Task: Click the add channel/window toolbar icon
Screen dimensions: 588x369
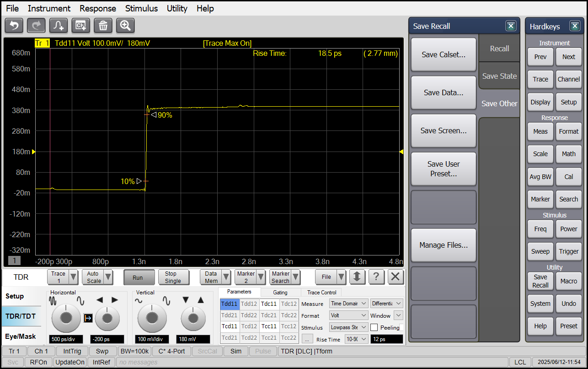Action: click(81, 26)
